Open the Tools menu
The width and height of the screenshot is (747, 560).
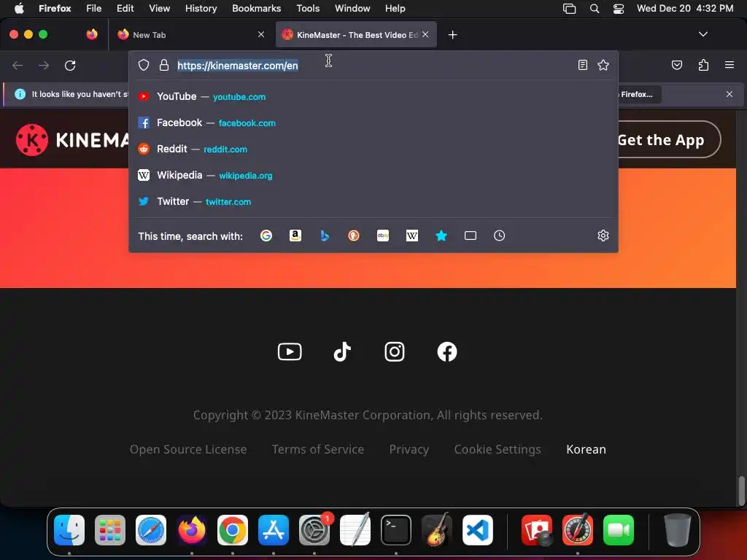(x=308, y=8)
